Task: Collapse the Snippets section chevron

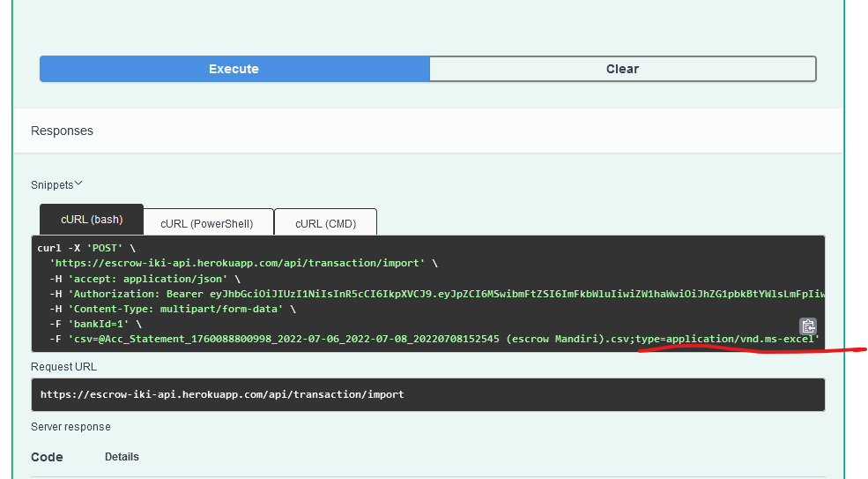Action: pos(78,183)
